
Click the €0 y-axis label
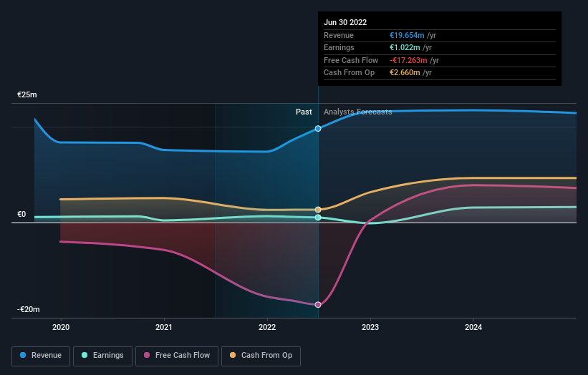[21, 214]
